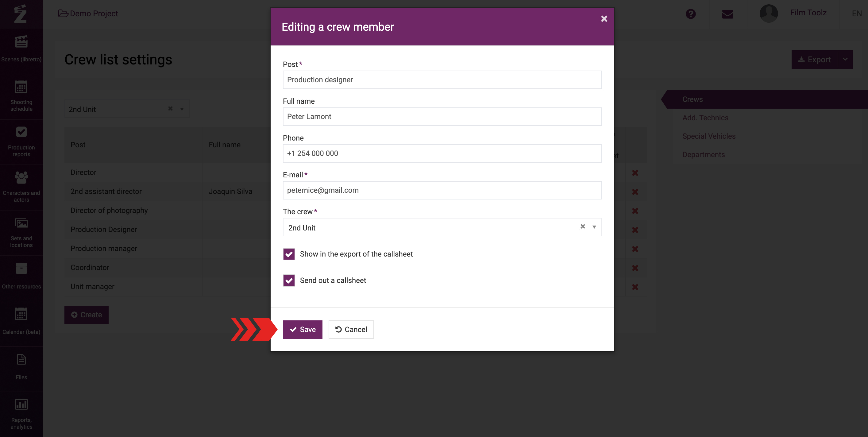Click the E-mail input field

[442, 190]
